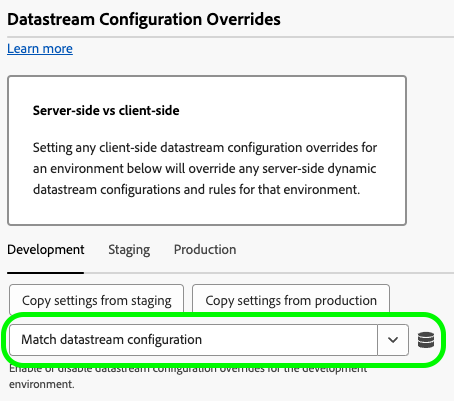Screen dimensions: 454x401
Task: Select the Development tab
Action: pos(46,250)
